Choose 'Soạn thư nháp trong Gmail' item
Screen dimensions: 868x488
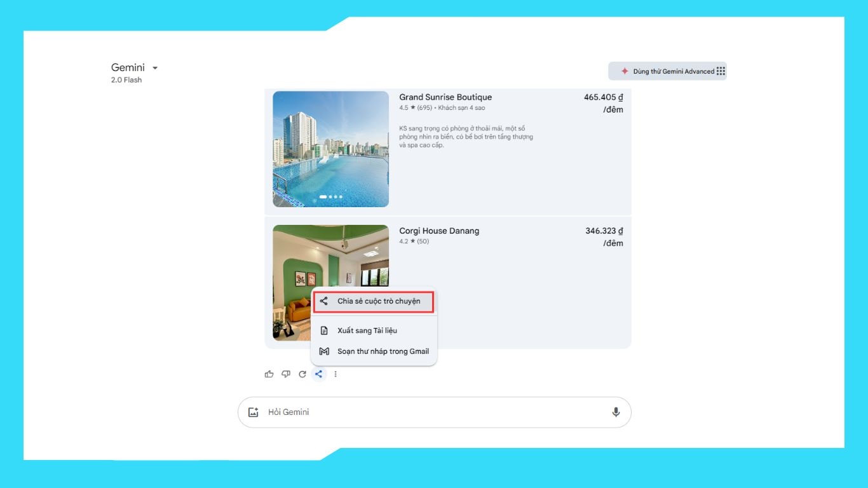click(374, 351)
